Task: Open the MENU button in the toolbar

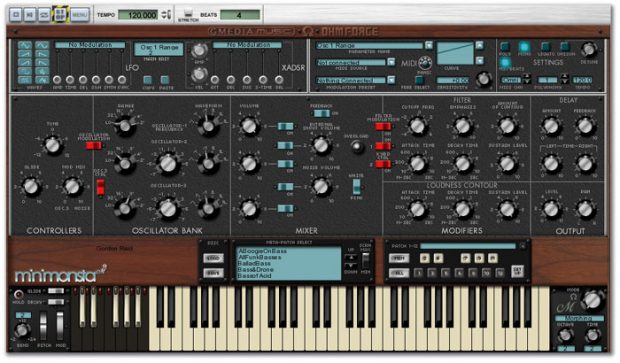Action: tap(79, 15)
